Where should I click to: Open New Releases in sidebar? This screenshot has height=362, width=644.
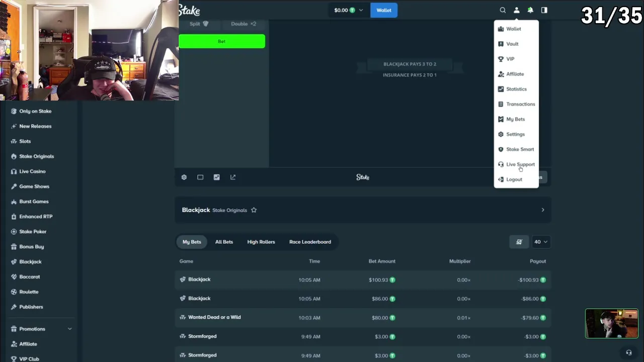(x=35, y=126)
